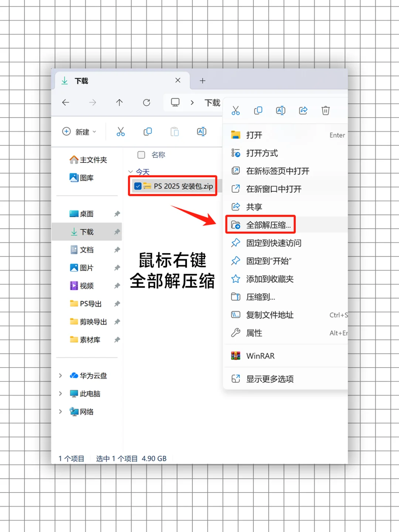This screenshot has width=399, height=532.
Task: Collapse the 今天 group chevron
Action: [131, 172]
